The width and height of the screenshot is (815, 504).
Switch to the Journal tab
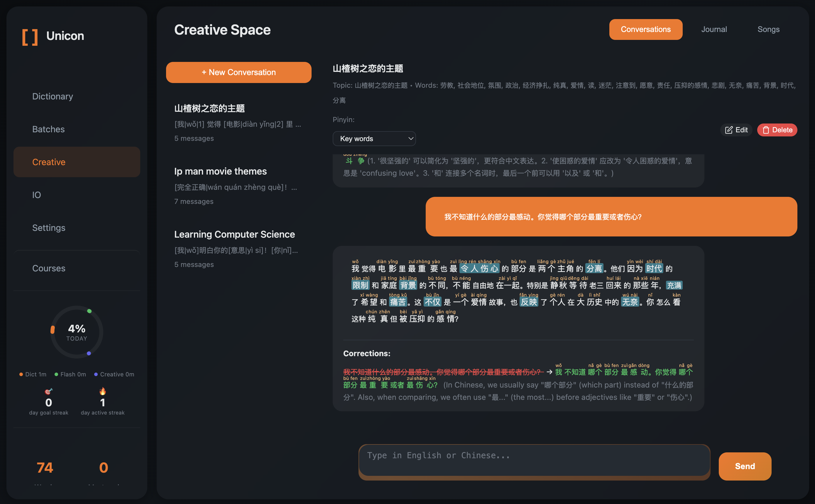point(714,29)
